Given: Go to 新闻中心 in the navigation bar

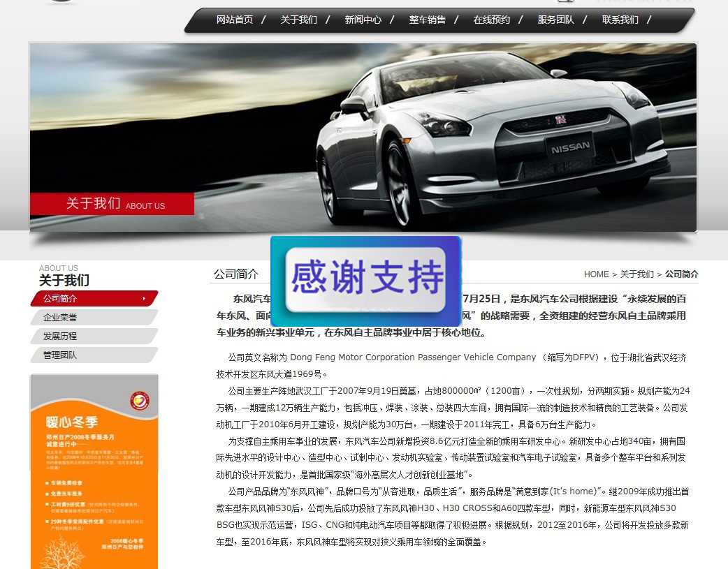Looking at the screenshot, I should point(363,20).
